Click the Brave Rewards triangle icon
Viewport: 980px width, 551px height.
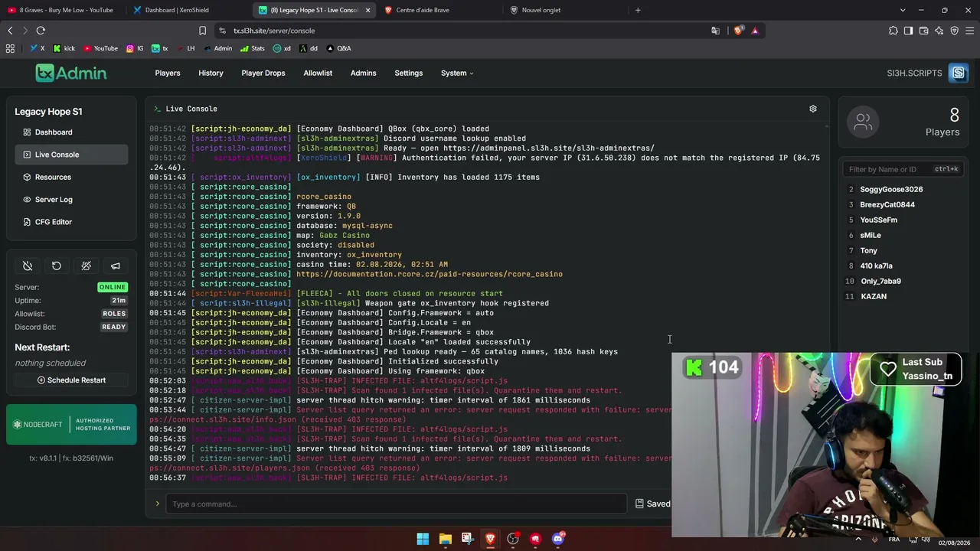(755, 31)
